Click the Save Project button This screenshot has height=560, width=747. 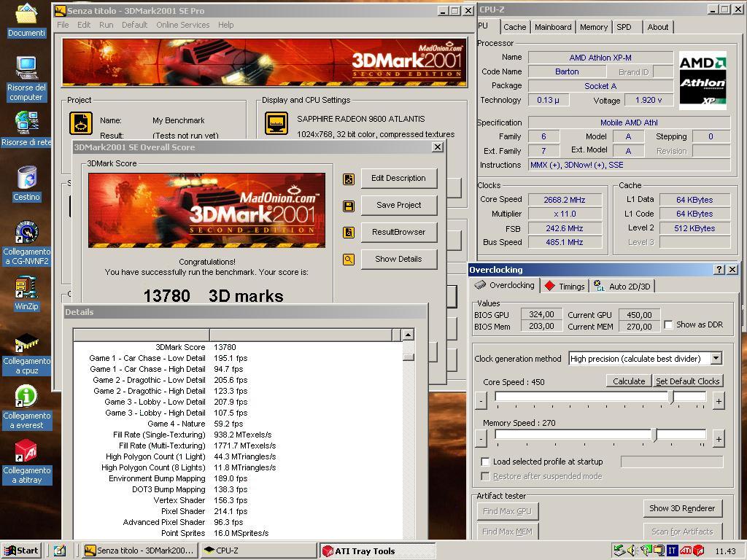399,205
